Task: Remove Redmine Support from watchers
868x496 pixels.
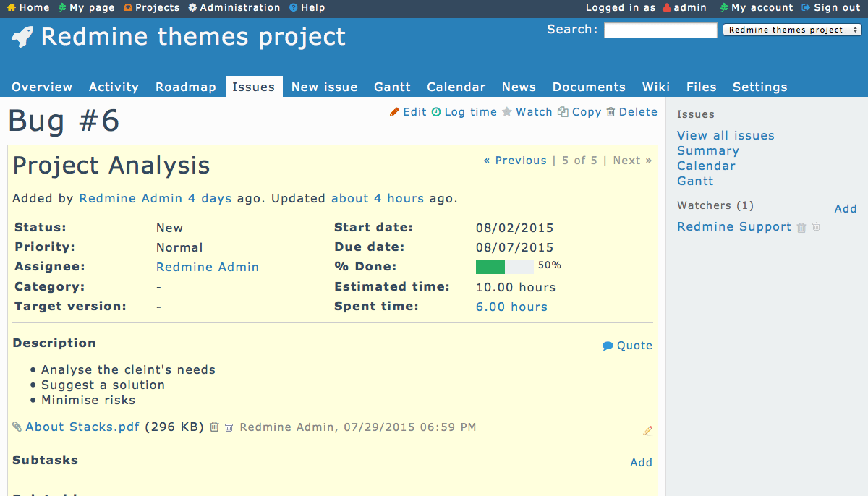Action: 801,228
